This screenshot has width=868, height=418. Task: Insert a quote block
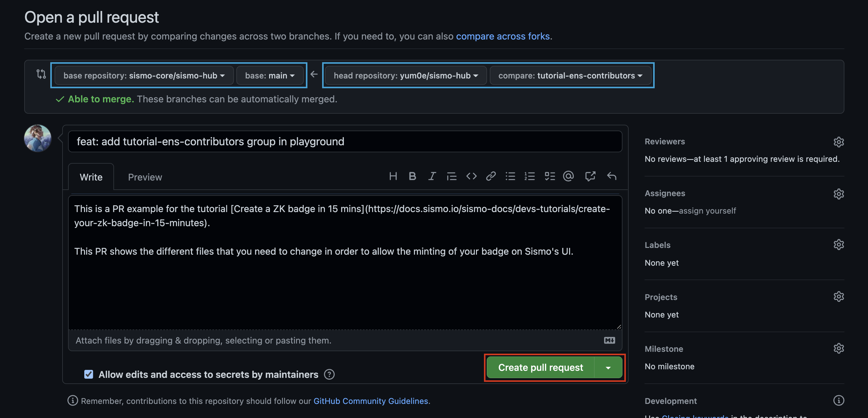click(451, 176)
